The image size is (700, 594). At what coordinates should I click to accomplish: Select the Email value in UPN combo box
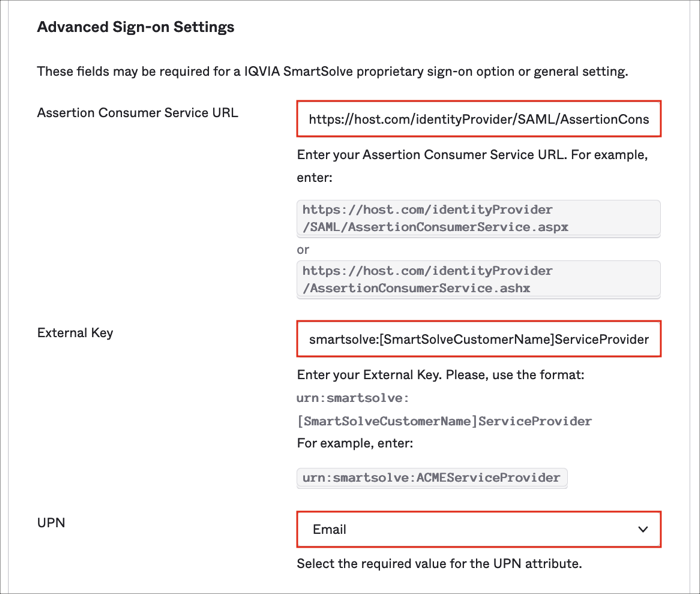[x=330, y=529]
